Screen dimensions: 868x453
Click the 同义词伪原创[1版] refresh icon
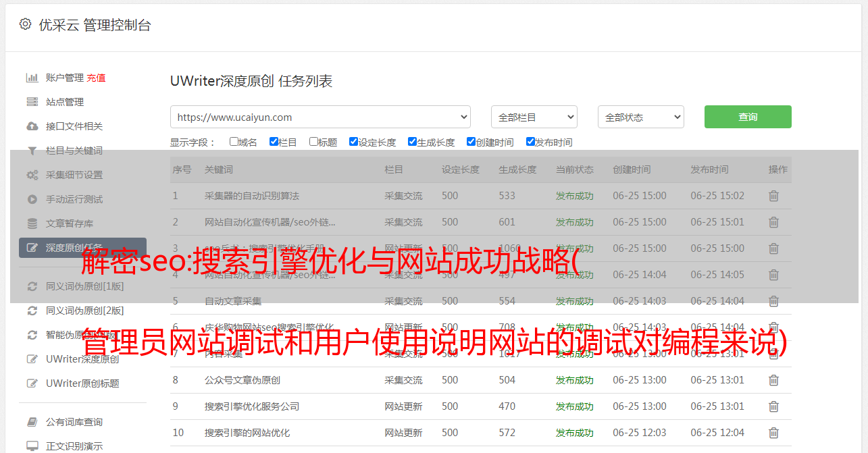pos(32,286)
